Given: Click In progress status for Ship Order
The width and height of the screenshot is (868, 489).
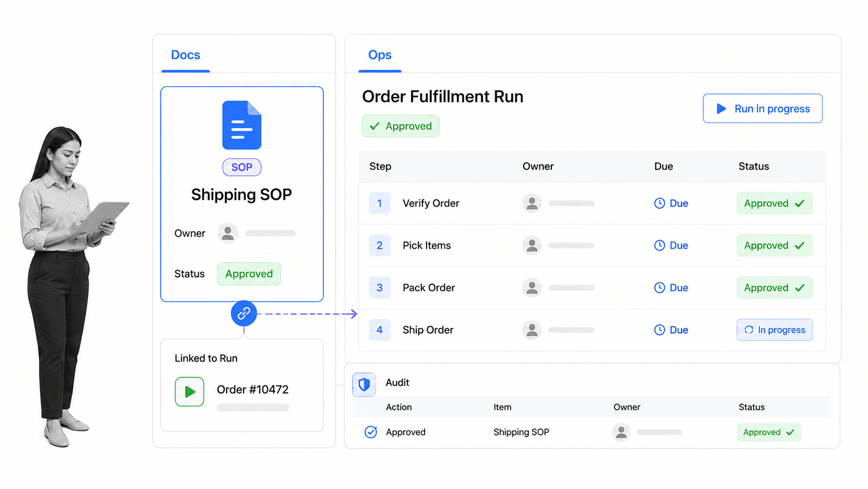Looking at the screenshot, I should (775, 330).
